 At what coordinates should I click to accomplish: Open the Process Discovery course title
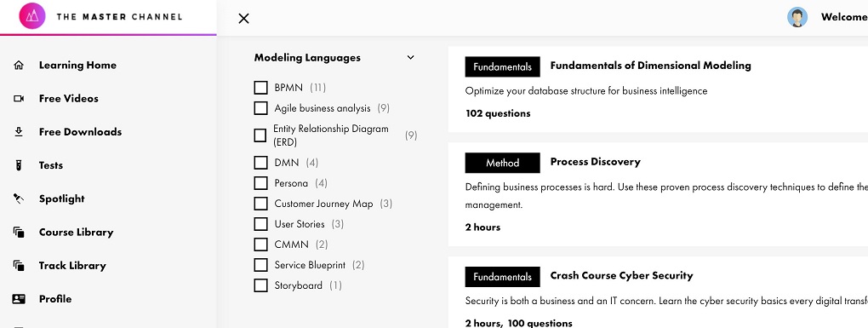point(595,162)
